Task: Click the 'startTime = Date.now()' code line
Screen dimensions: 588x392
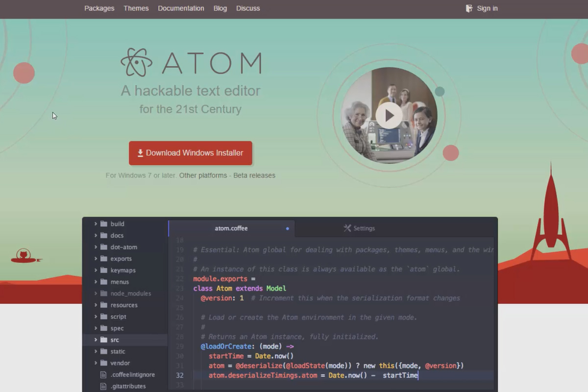Action: (251, 356)
